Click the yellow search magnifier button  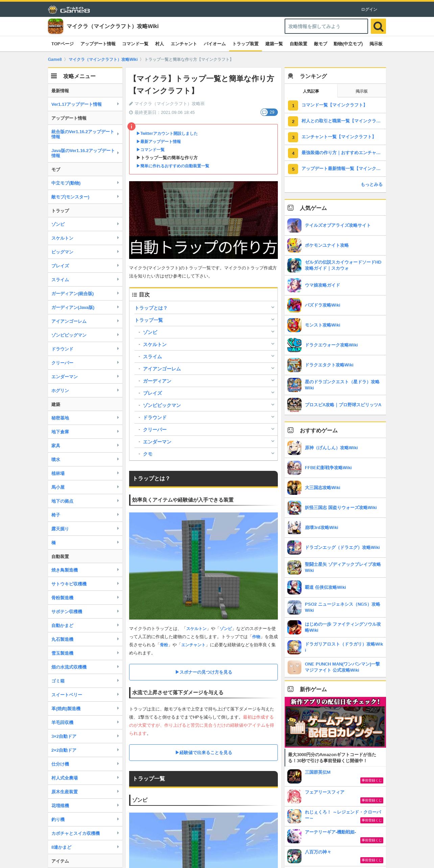pos(378,26)
